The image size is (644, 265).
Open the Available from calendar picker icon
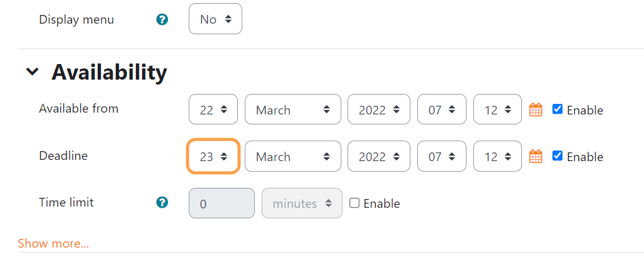pyautogui.click(x=536, y=109)
